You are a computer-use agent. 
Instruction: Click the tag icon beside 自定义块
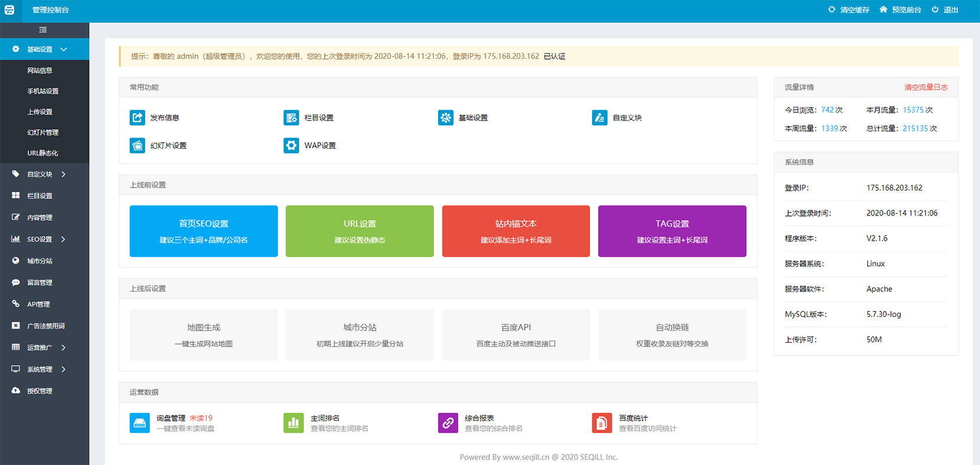point(16,174)
